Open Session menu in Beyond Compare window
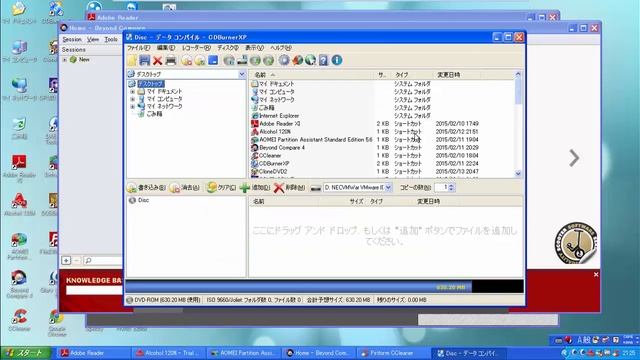The image size is (640, 360). tap(72, 39)
